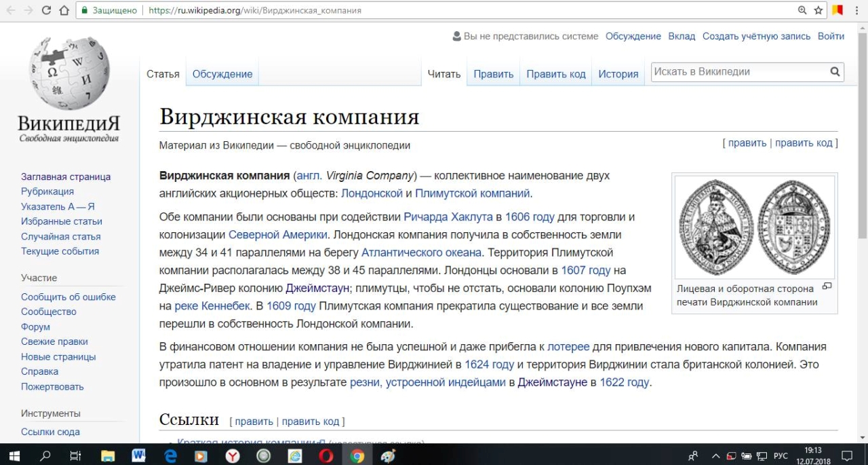Image resolution: width=868 pixels, height=465 pixels.
Task: Open Случайная статья in sidebar
Action: pyautogui.click(x=61, y=236)
